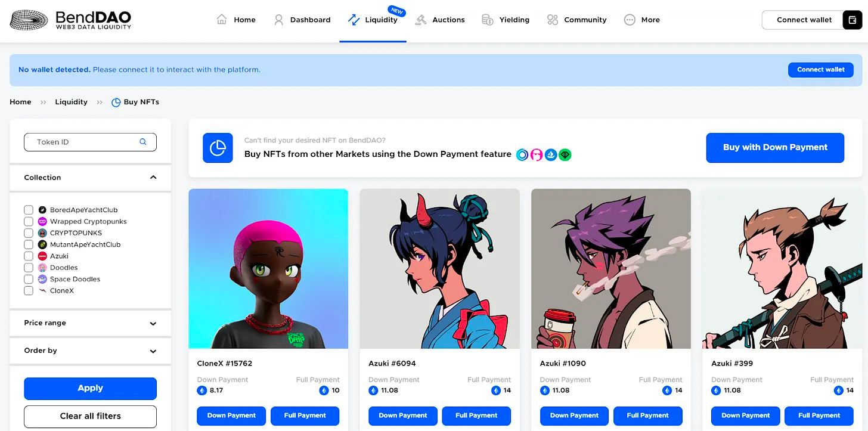Click Down Payment for Azuki #399
Image resolution: width=868 pixels, height=431 pixels.
746,416
